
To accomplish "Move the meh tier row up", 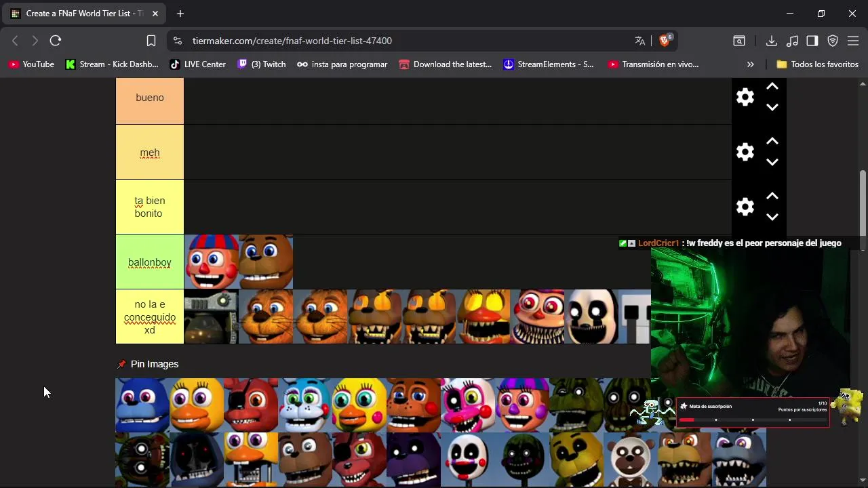I will [x=772, y=142].
